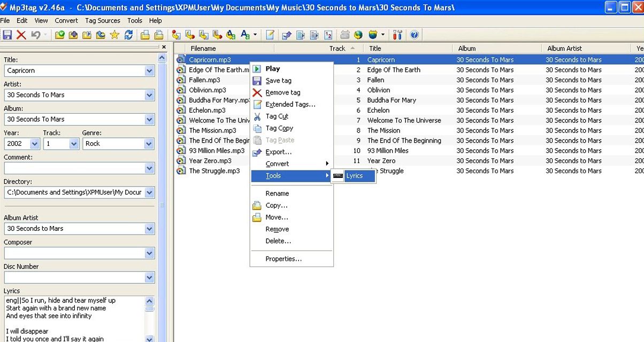Open the View menu in the menu bar
Image resolution: width=644 pixels, height=342 pixels.
click(x=41, y=20)
